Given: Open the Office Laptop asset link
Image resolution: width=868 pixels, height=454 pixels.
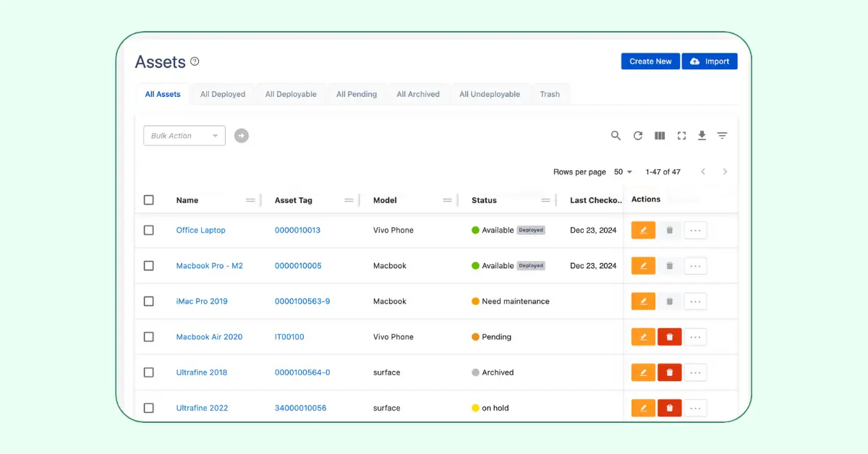Looking at the screenshot, I should (x=201, y=230).
